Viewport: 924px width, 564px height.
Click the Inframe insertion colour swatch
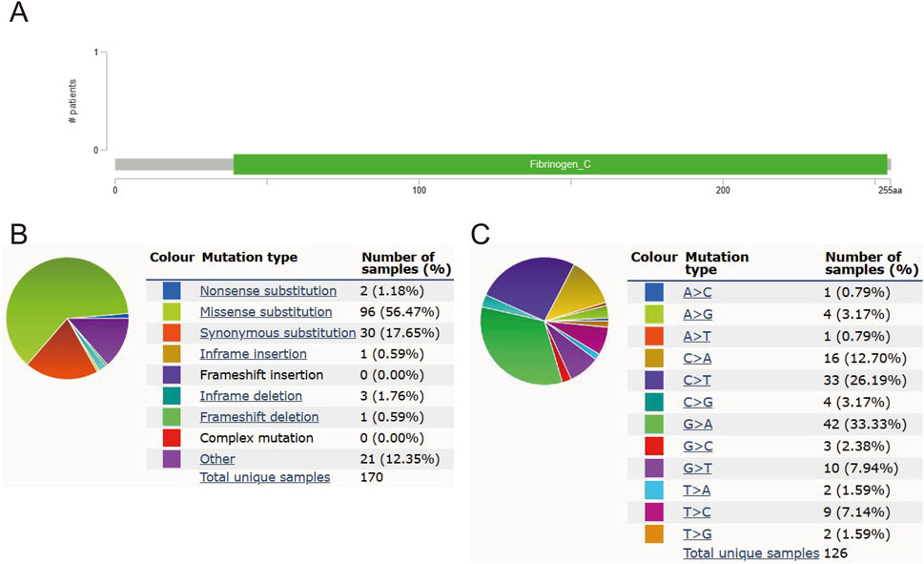pos(172,354)
